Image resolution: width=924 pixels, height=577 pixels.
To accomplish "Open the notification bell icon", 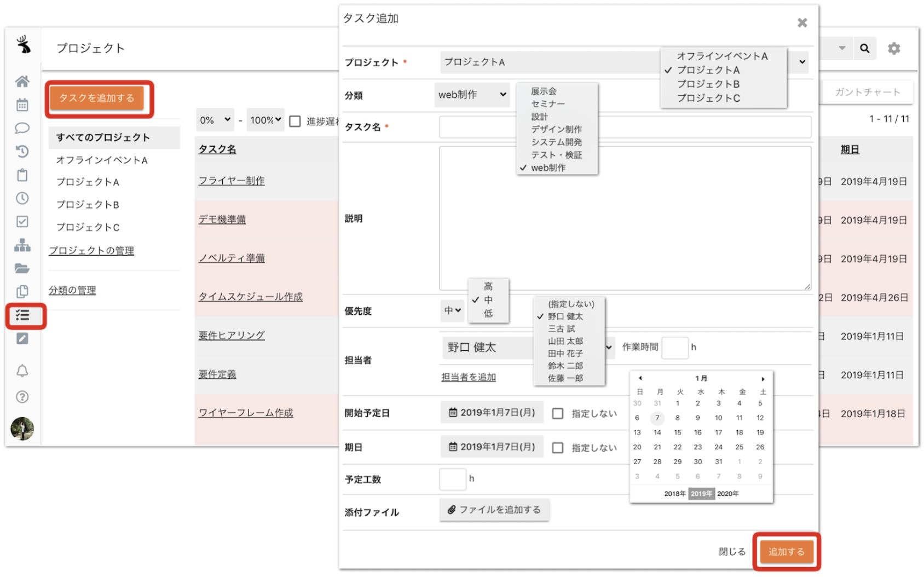I will (x=22, y=371).
